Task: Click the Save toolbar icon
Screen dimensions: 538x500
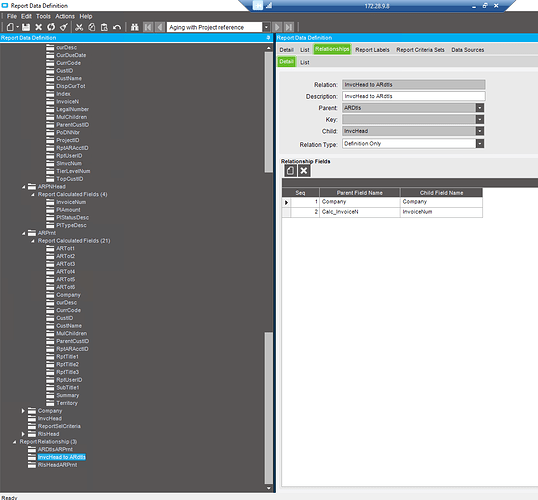Action: tap(26, 27)
